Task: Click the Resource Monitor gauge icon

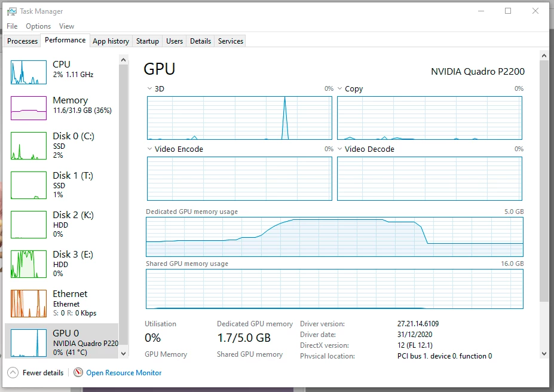Action: pos(78,372)
